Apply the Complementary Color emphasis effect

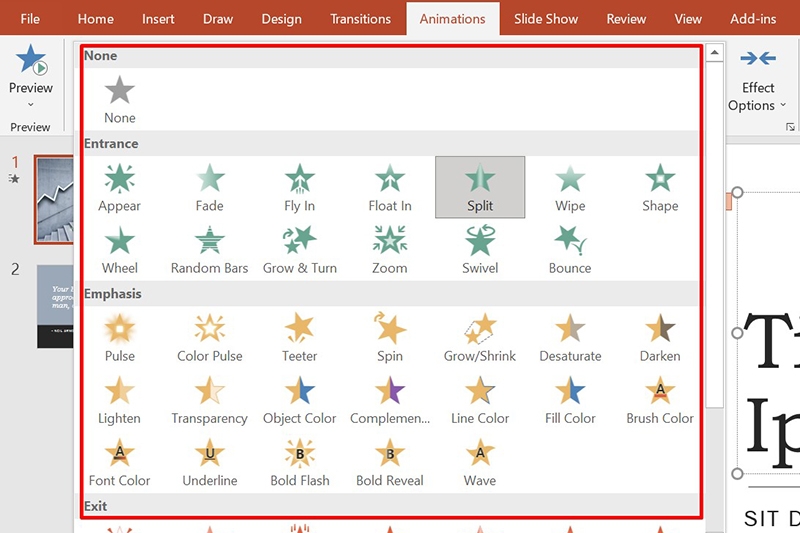click(x=390, y=400)
